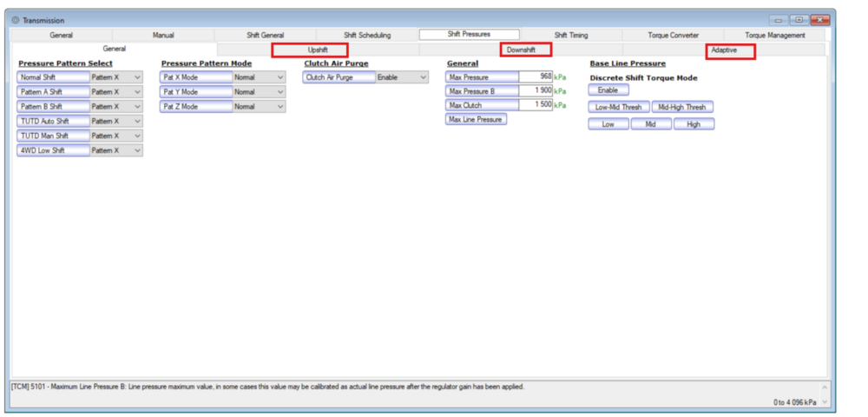The image size is (868, 417).
Task: Switch to the Downshift sub-tab
Action: (521, 50)
